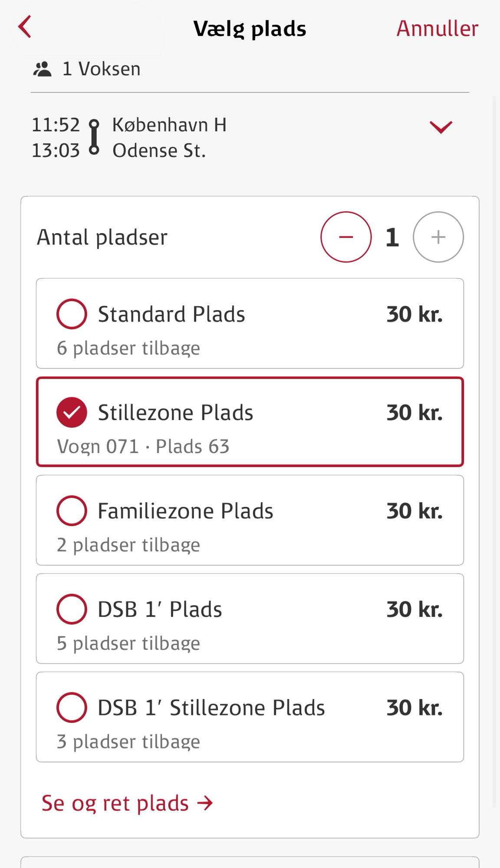Expand the København H journey details chevron

coord(441,127)
